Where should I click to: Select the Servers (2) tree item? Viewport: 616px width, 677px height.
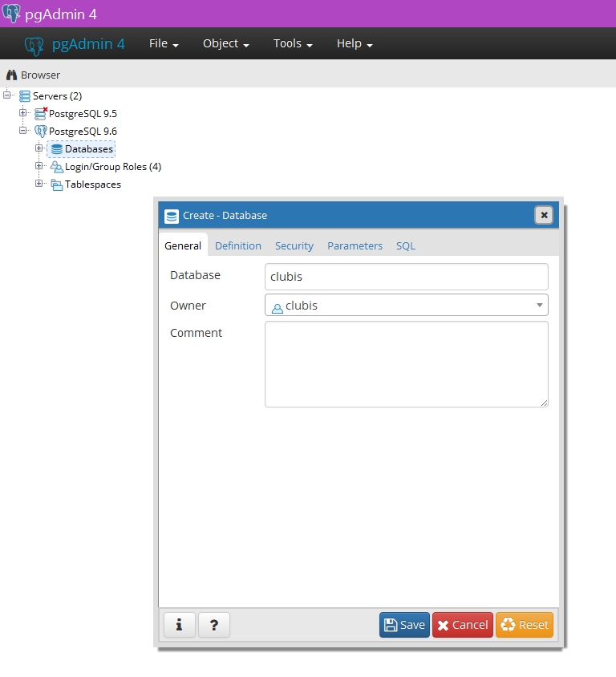pos(58,95)
